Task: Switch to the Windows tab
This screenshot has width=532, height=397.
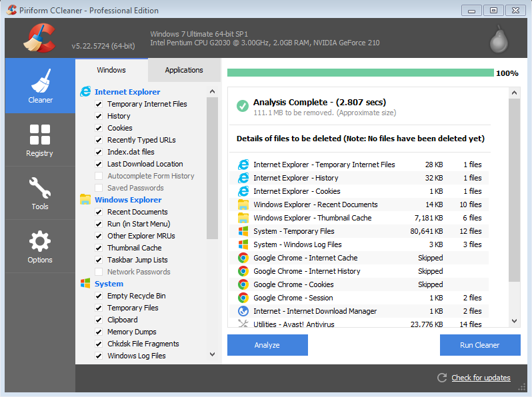Action: (x=111, y=70)
